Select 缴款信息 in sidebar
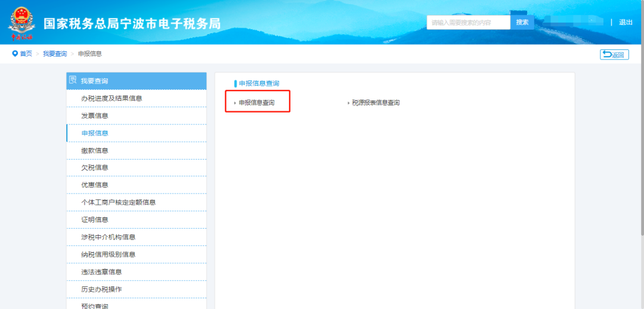This screenshot has width=644, height=309. point(137,151)
